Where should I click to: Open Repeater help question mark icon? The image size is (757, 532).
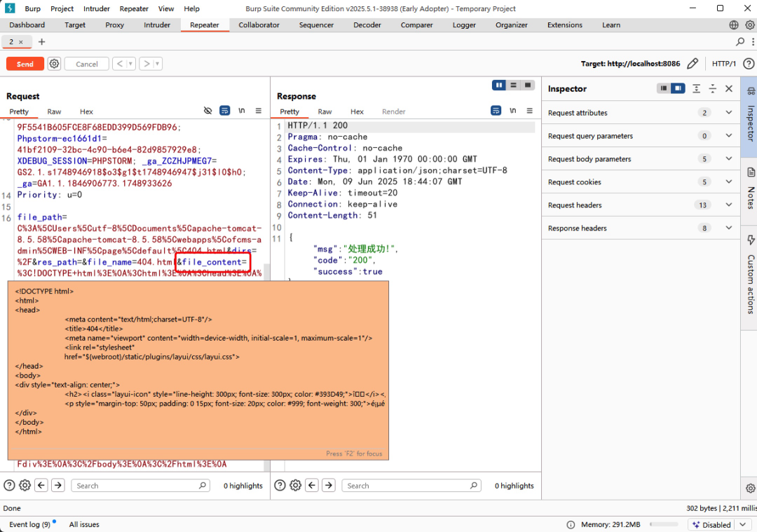(x=749, y=64)
